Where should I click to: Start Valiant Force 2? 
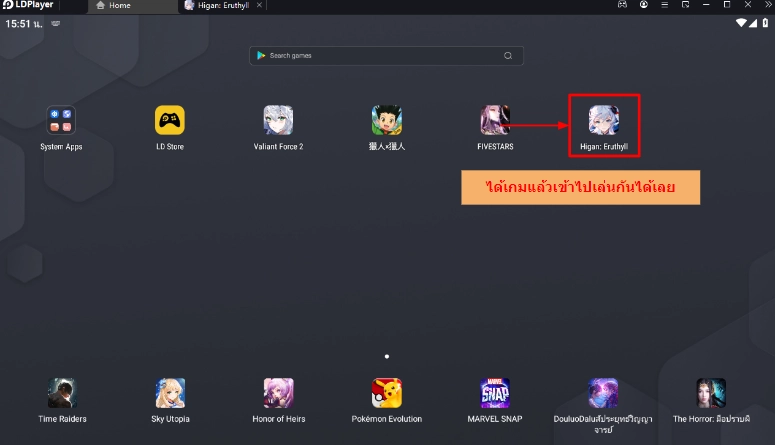278,121
